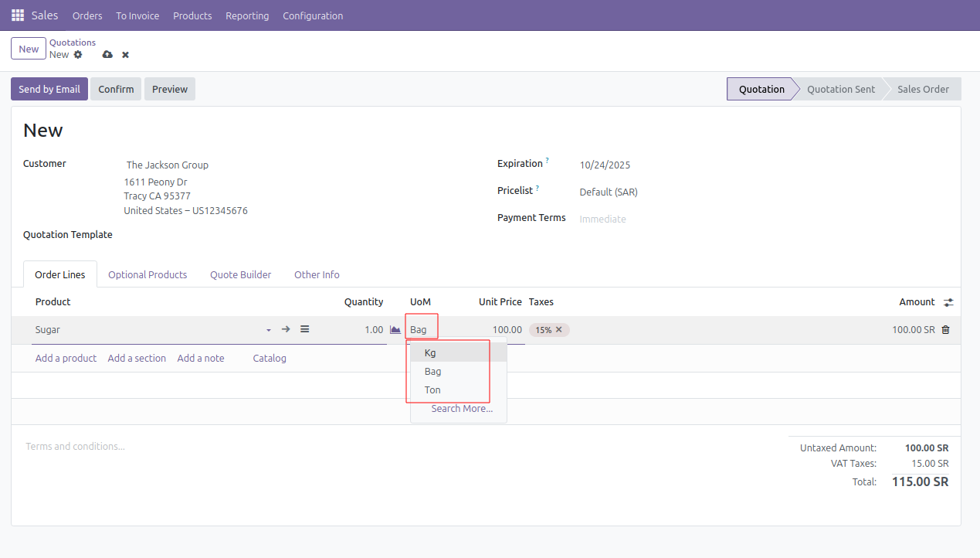Click the Add a section link
The height and width of the screenshot is (558, 980).
(137, 359)
